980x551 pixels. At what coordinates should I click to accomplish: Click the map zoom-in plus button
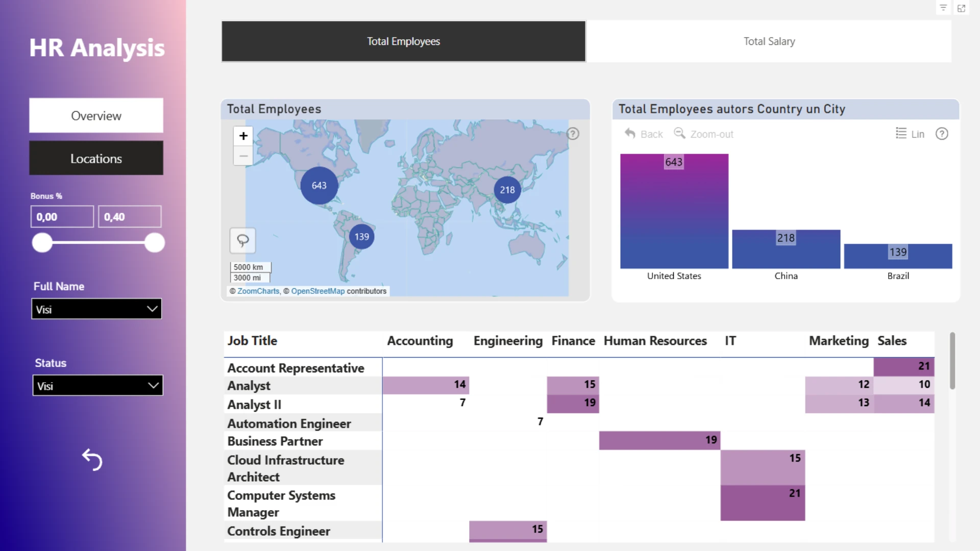click(243, 136)
